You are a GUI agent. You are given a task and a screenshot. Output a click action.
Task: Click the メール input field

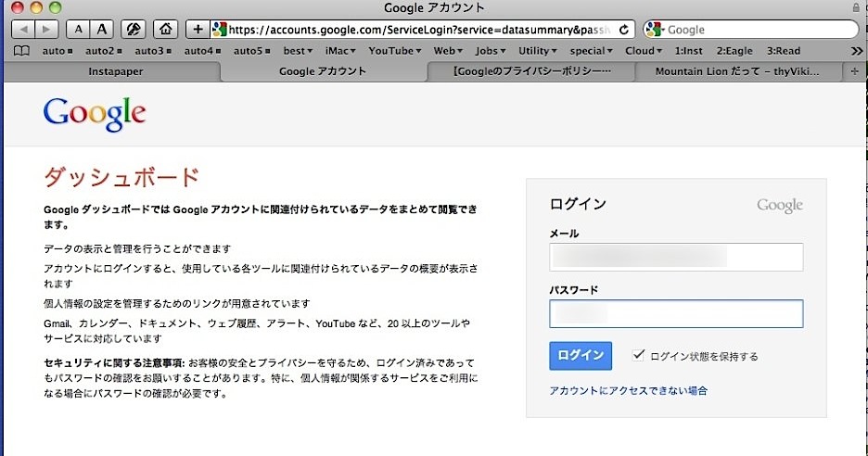(675, 258)
